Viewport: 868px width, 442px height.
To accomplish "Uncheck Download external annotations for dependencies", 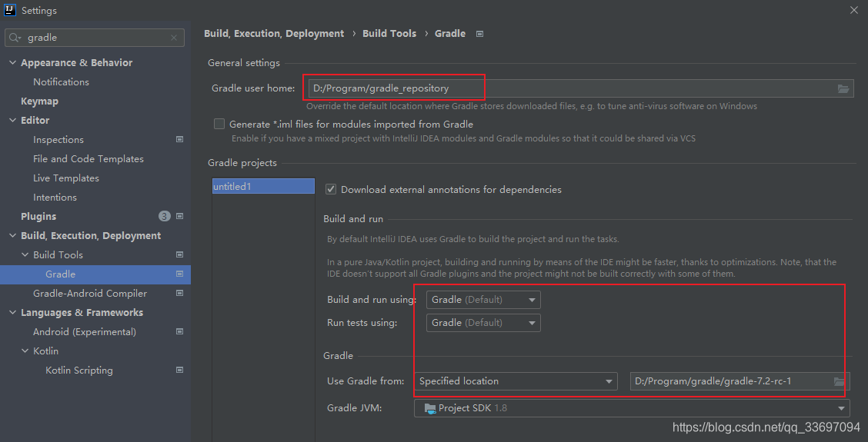I will tap(330, 189).
